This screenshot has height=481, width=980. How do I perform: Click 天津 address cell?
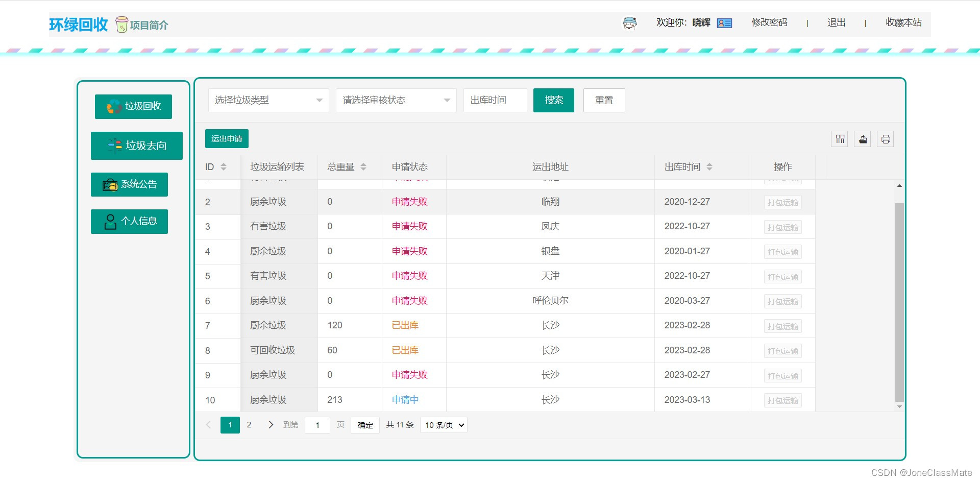coord(550,276)
